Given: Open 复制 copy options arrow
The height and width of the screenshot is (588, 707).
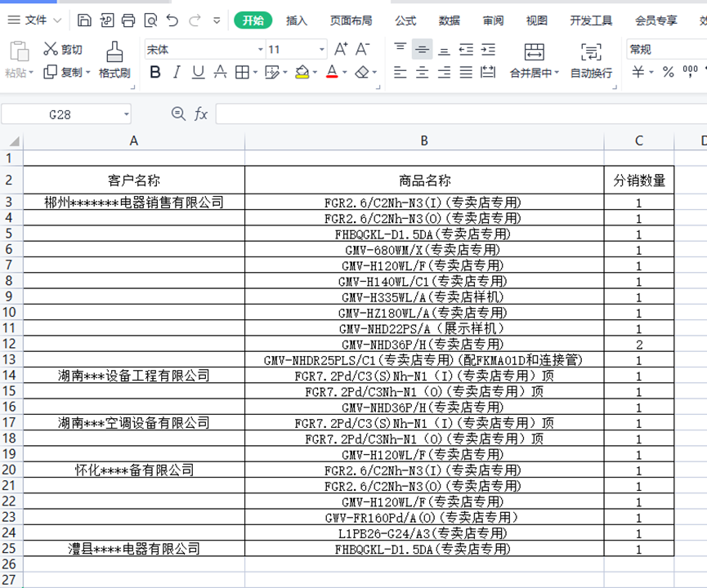Looking at the screenshot, I should click(88, 72).
